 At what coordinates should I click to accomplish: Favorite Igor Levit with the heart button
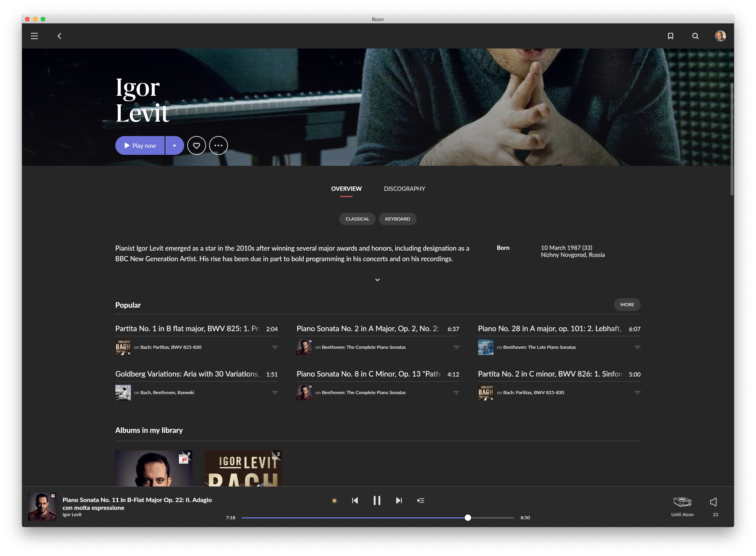[x=196, y=145]
